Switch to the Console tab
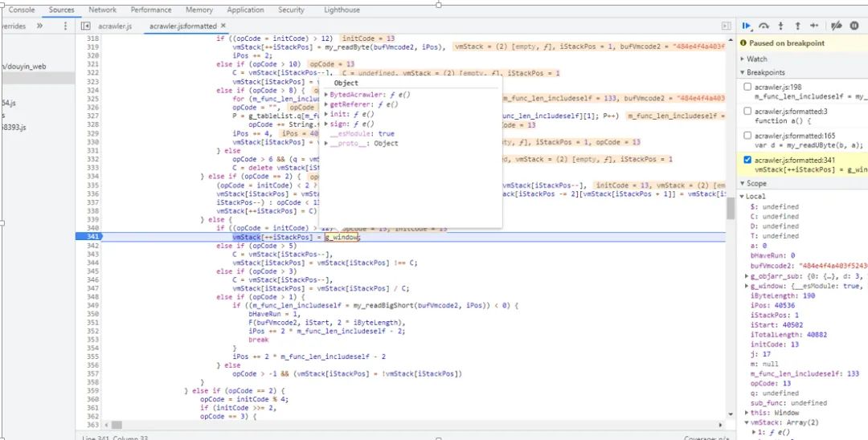The image size is (868, 440). click(x=21, y=10)
